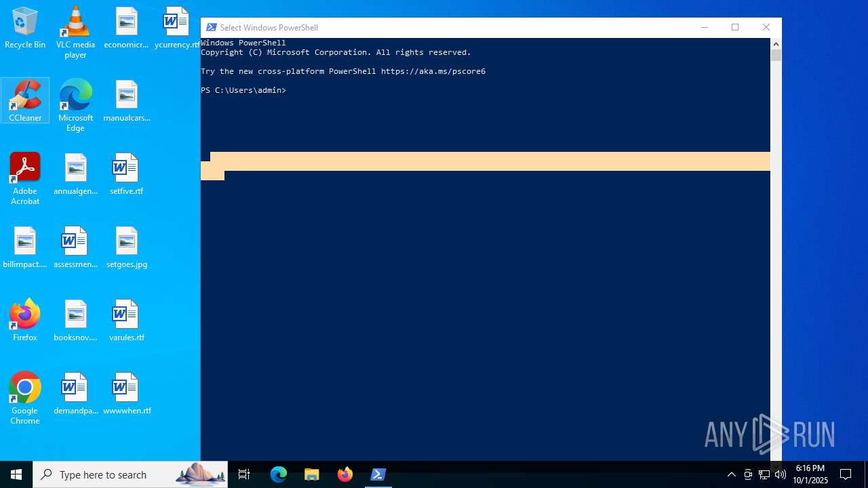Screen dimensions: 868x488
Task: Launch VLC media player shortcut
Action: (x=75, y=32)
